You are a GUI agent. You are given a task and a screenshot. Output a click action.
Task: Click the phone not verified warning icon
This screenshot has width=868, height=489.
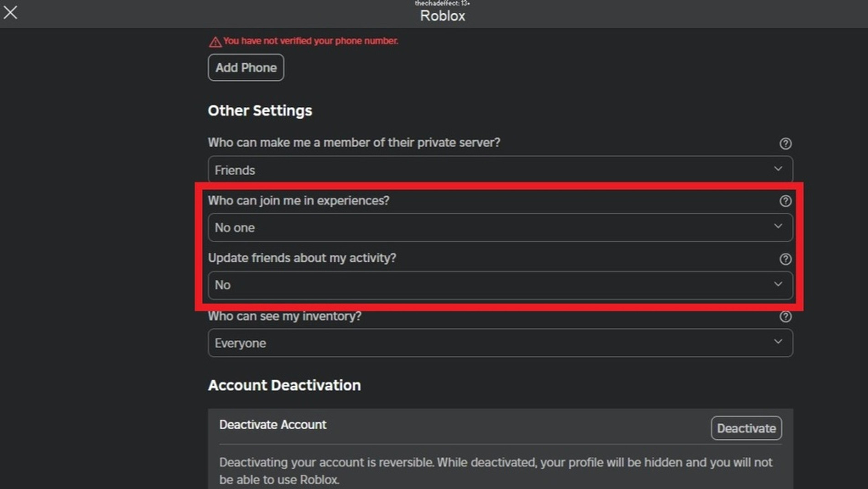215,42
